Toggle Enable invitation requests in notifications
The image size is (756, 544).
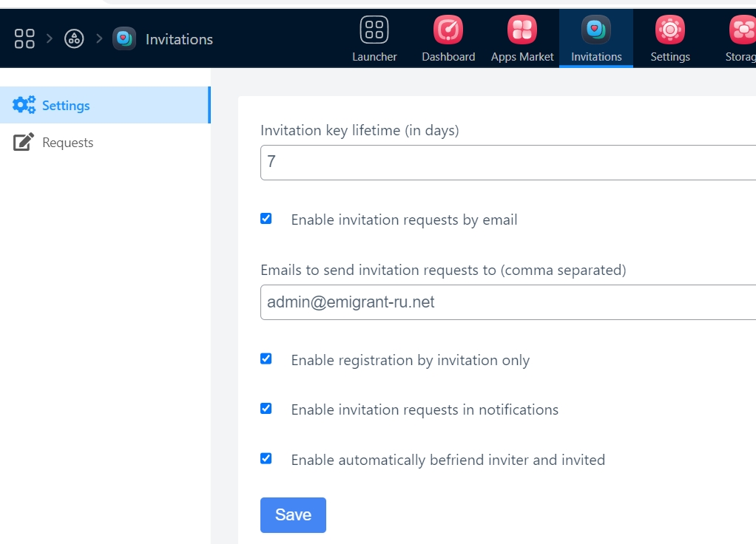point(266,409)
